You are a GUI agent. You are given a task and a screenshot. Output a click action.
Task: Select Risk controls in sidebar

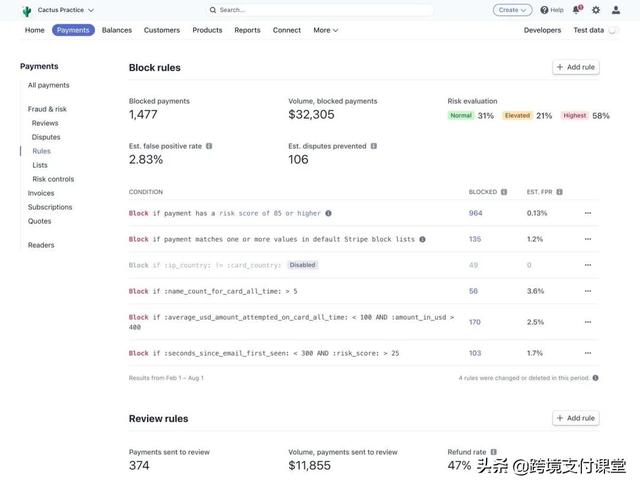coord(53,179)
